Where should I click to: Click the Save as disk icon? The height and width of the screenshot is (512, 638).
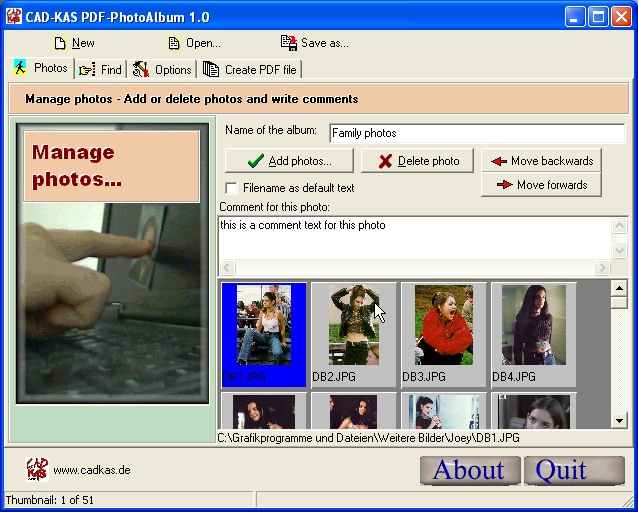coord(289,43)
